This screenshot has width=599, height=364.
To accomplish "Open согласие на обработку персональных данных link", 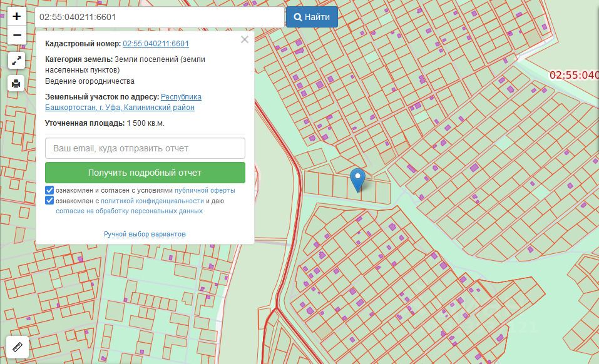I will point(130,211).
